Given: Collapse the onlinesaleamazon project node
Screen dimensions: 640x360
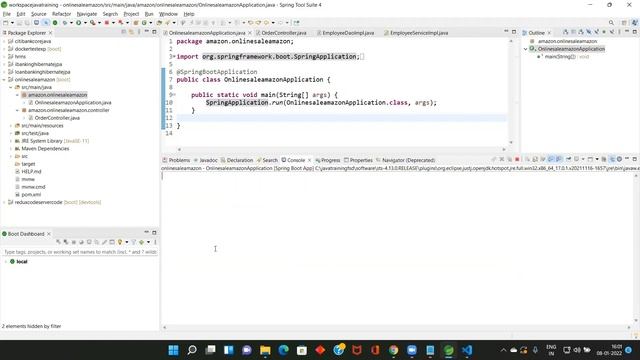Looking at the screenshot, I should [4, 80].
